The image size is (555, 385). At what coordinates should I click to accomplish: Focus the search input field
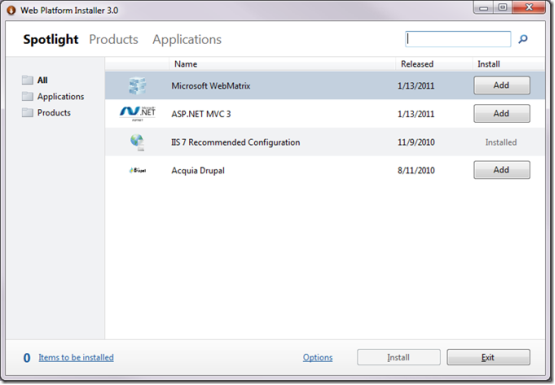(x=458, y=39)
